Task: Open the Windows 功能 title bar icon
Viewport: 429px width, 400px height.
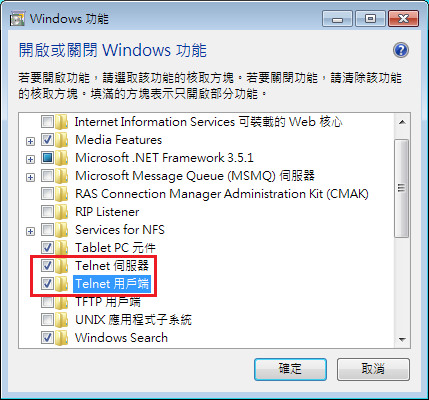Action: (x=17, y=19)
